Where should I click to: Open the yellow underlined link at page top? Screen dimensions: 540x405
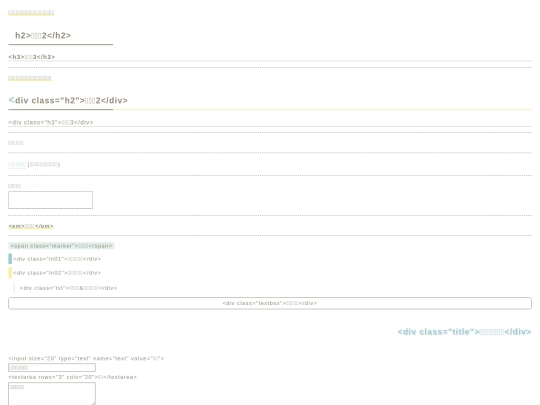[31, 13]
